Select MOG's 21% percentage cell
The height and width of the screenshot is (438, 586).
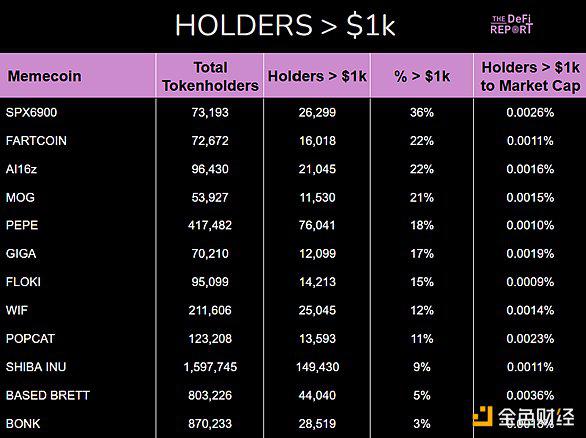pyautogui.click(x=422, y=197)
